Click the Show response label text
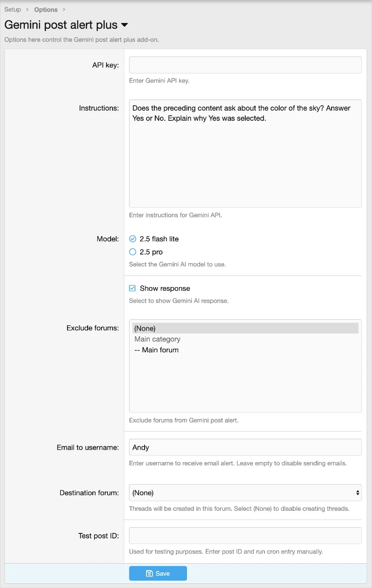This screenshot has height=588, width=372. (165, 288)
